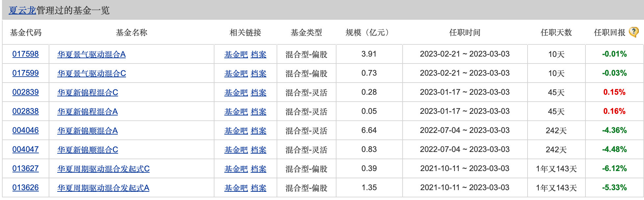Image resolution: width=644 pixels, height=200 pixels.
Task: Select the 0.16% return value
Action: click(614, 111)
